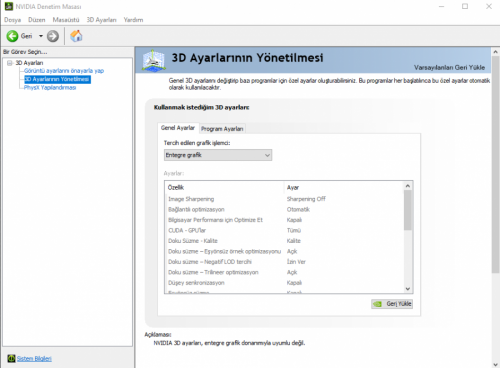Select Görüntü ayarlarını önayarla yap tree item
This screenshot has width=500, height=368.
click(x=64, y=71)
